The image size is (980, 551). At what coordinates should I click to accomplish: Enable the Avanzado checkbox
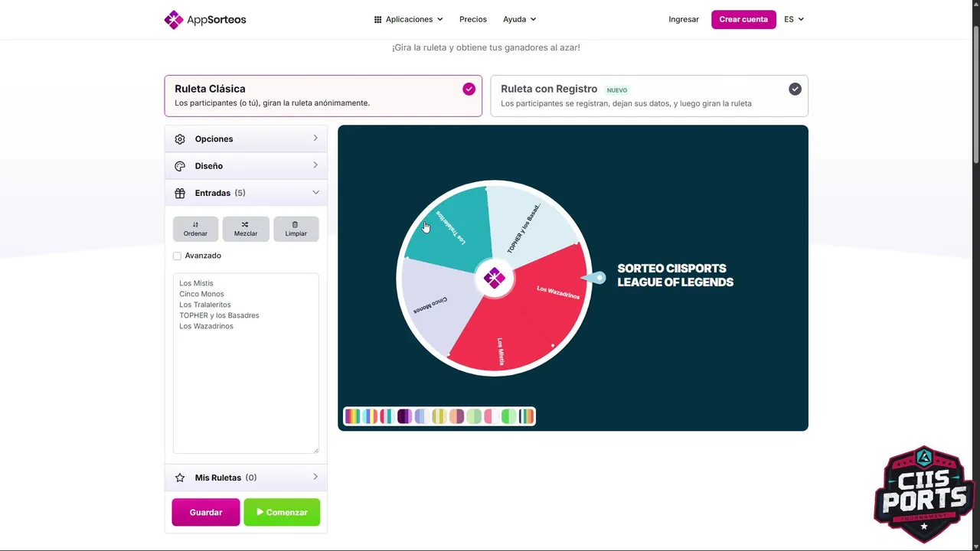177,256
